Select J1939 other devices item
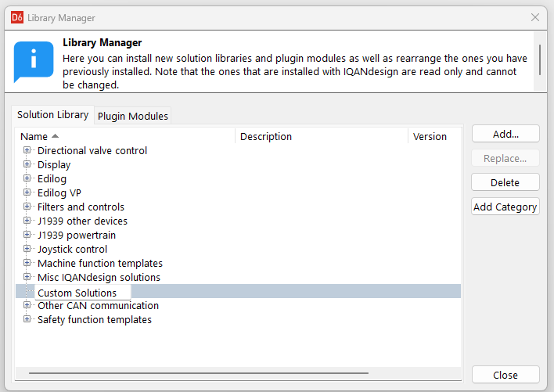The image size is (554, 392). tap(82, 221)
